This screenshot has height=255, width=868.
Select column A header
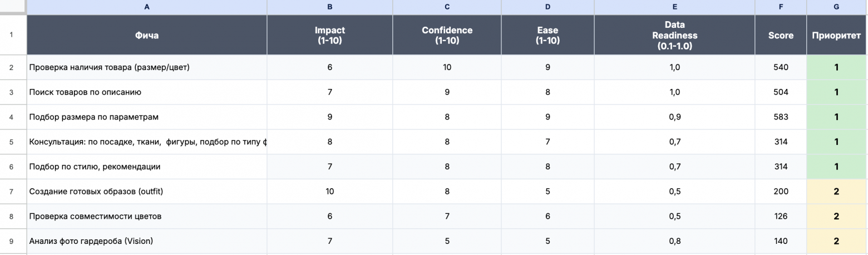pos(146,7)
